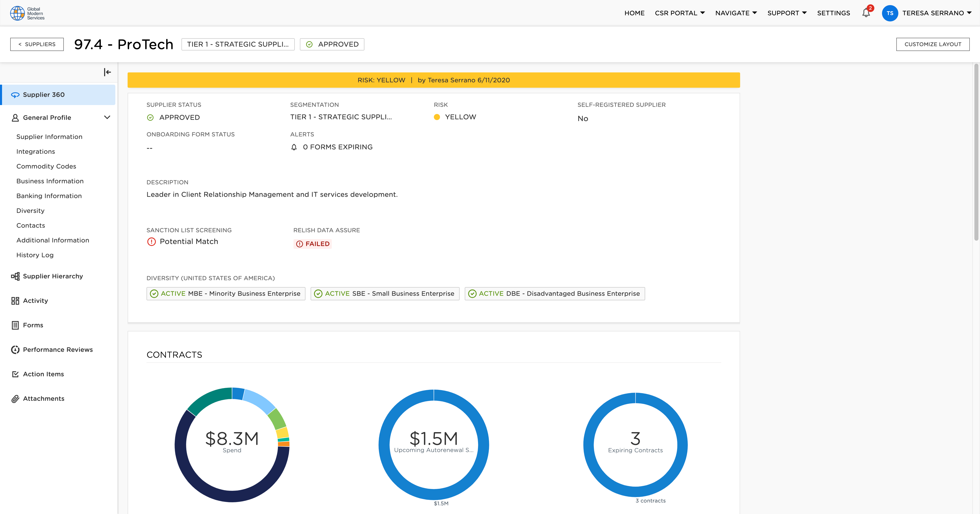Image resolution: width=980 pixels, height=514 pixels.
Task: Click the Supplier Hierarchy icon
Action: 15,276
